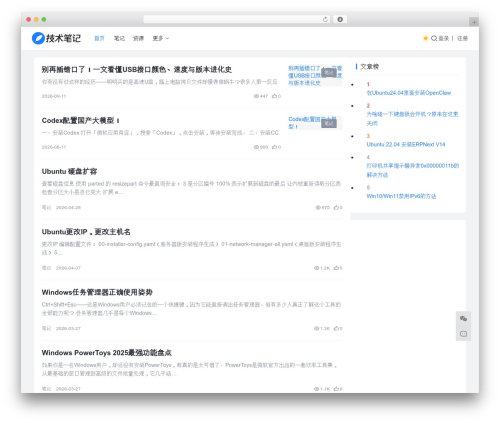Click the Ubuntu 硬盘扩容 excerpt mentioning resizepart
The image size is (500, 423).
191,188
